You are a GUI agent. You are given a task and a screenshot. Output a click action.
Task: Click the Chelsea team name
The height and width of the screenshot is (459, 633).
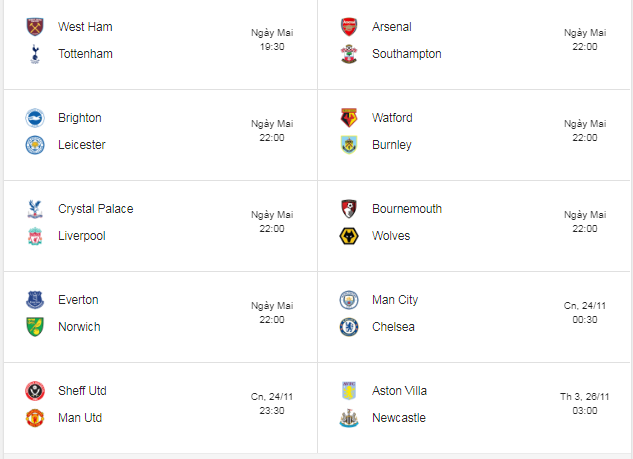393,327
